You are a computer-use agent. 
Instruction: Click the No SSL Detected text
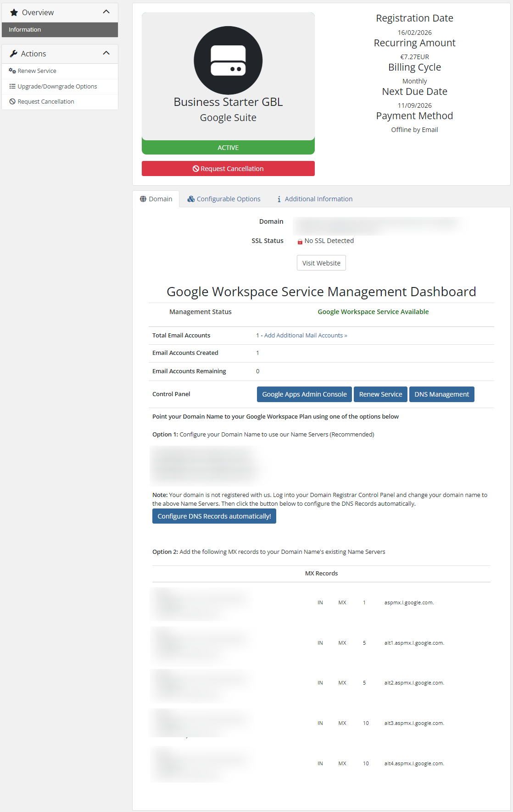tap(329, 241)
